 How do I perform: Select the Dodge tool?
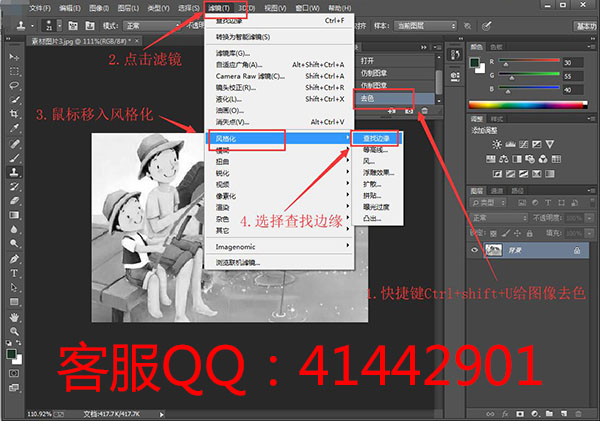click(14, 243)
